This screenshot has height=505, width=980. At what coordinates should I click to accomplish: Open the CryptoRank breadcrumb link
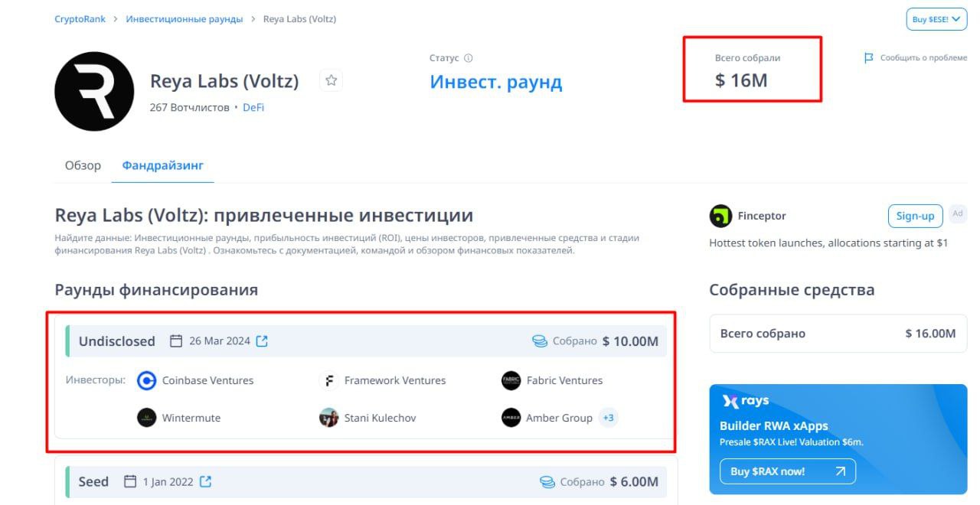pyautogui.click(x=80, y=19)
